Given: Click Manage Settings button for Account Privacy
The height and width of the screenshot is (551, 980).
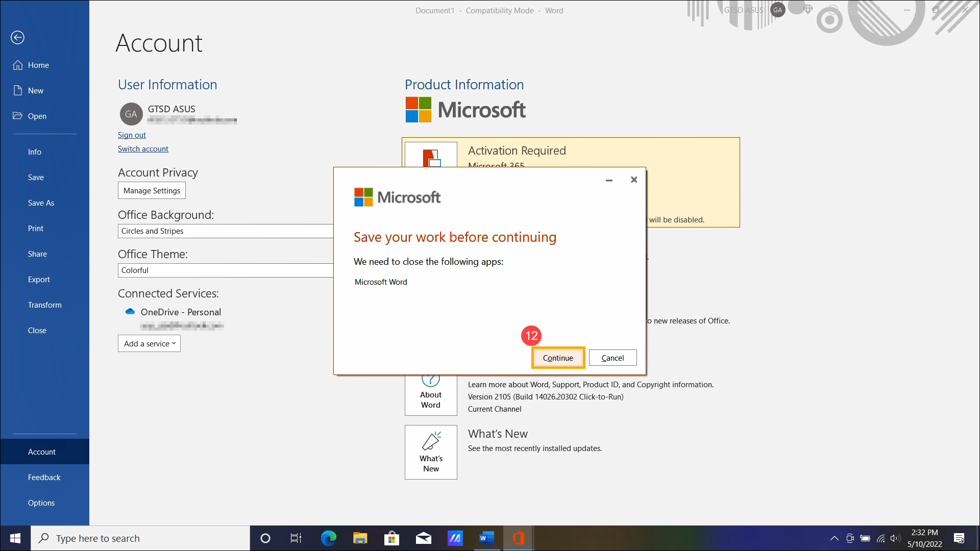Looking at the screenshot, I should coord(152,190).
